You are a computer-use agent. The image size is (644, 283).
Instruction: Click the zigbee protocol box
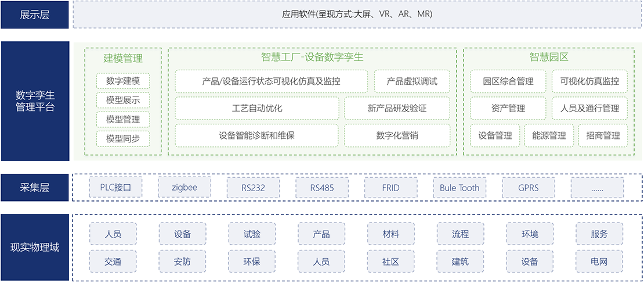pyautogui.click(x=184, y=188)
